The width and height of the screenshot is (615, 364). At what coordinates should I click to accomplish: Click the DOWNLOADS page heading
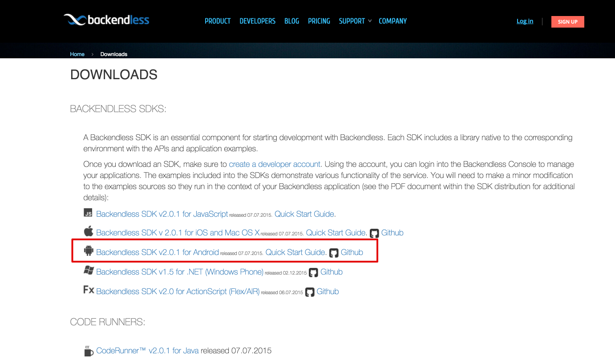click(x=114, y=75)
